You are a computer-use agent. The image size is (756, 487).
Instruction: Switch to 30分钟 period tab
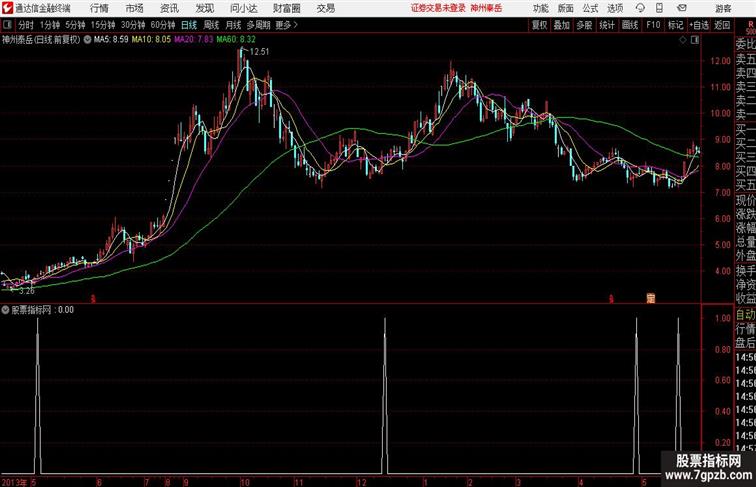[133, 25]
